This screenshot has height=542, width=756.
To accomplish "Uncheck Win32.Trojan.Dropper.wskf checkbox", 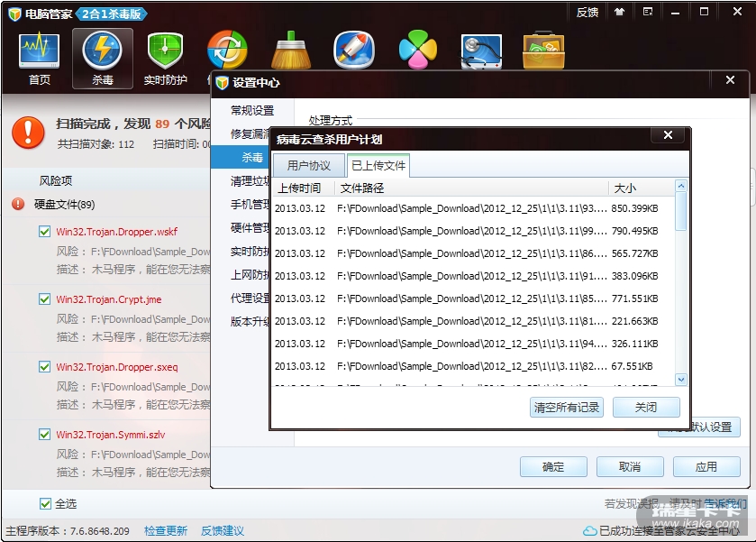I will [x=44, y=232].
